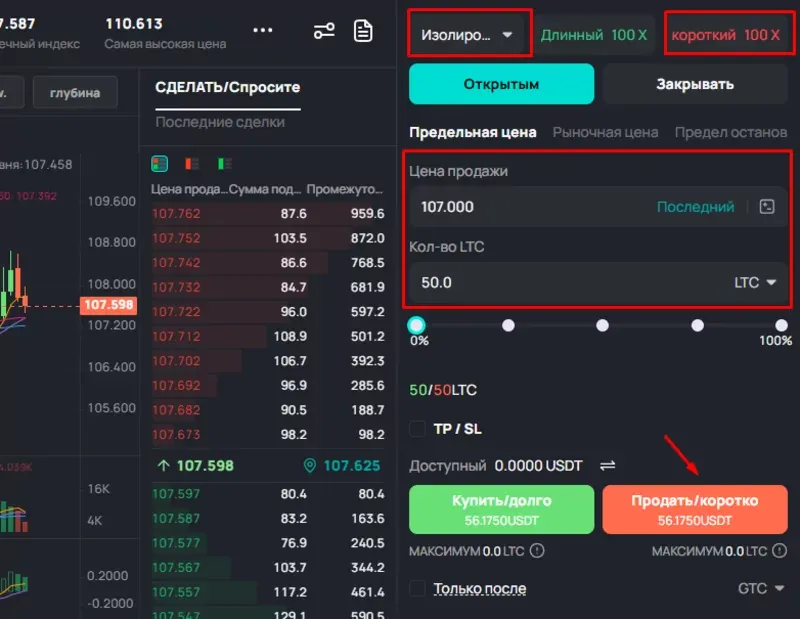Select ask price 107.722 row
This screenshot has width=800, height=619.
(x=268, y=311)
